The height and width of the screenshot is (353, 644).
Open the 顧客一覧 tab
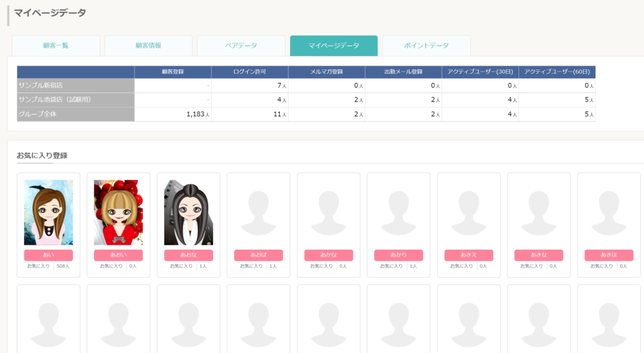pyautogui.click(x=56, y=45)
